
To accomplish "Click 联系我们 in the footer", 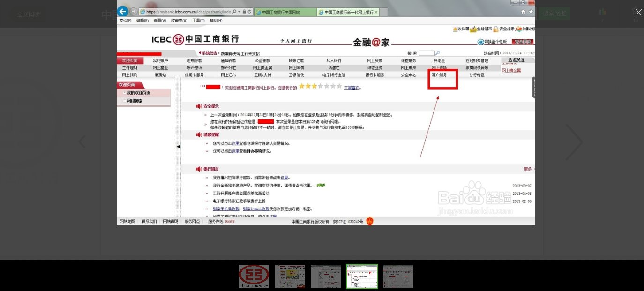I will [x=149, y=221].
